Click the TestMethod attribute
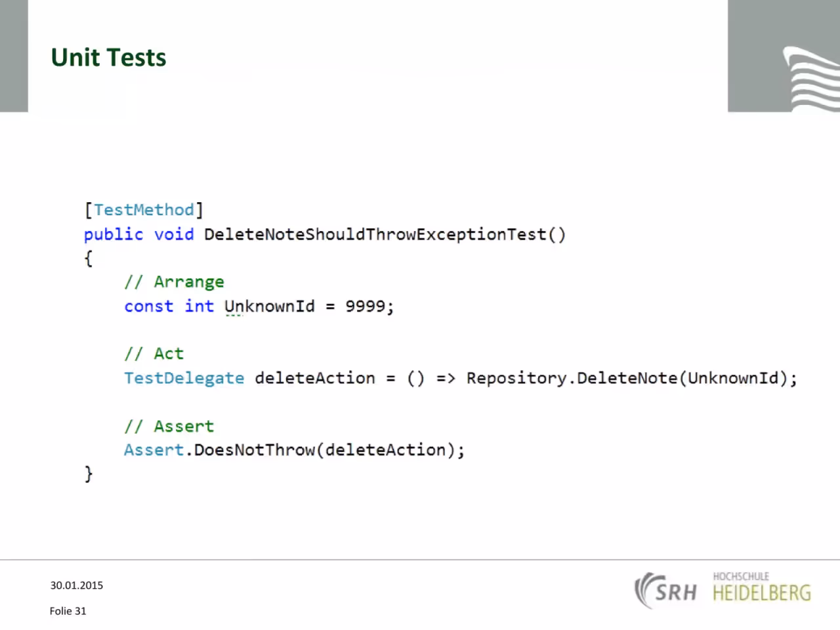Screen dimensions: 840x630 point(144,210)
